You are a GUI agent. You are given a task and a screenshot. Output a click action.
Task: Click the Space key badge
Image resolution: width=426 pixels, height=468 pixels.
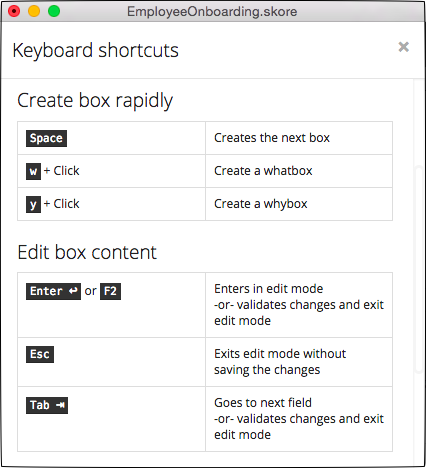coord(46,138)
